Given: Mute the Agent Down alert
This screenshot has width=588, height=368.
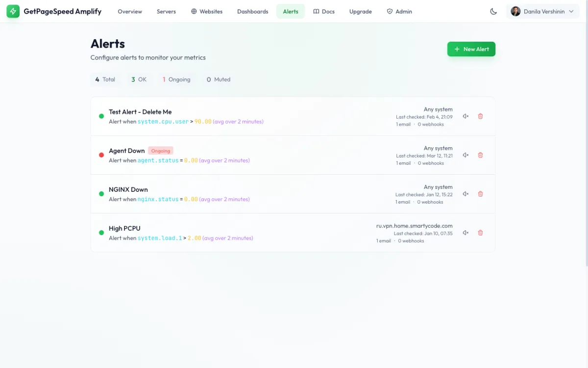Looking at the screenshot, I should point(465,155).
